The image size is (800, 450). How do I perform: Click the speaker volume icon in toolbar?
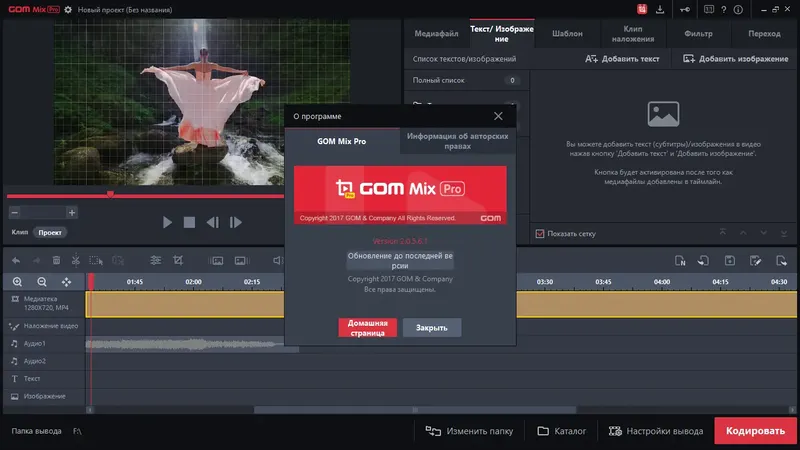point(278,261)
